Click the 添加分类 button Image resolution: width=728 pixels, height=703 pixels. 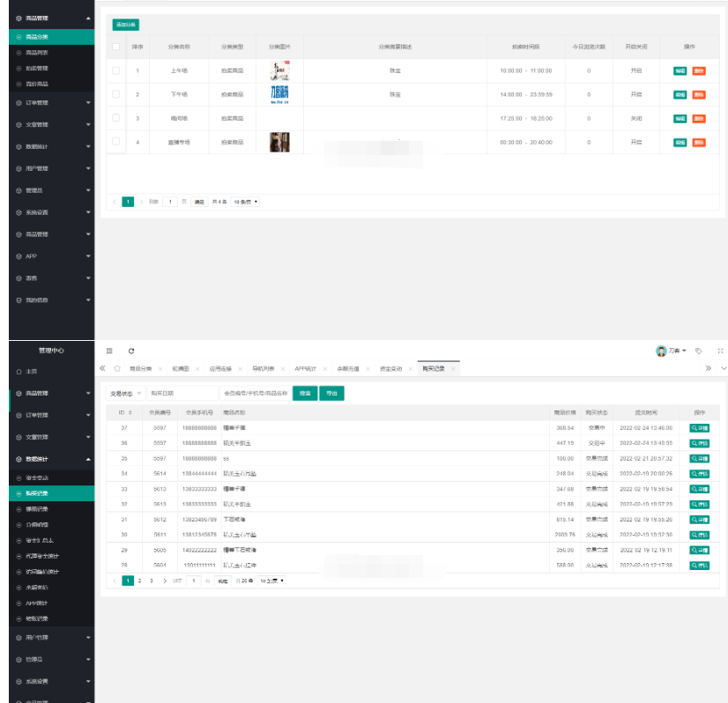click(125, 25)
